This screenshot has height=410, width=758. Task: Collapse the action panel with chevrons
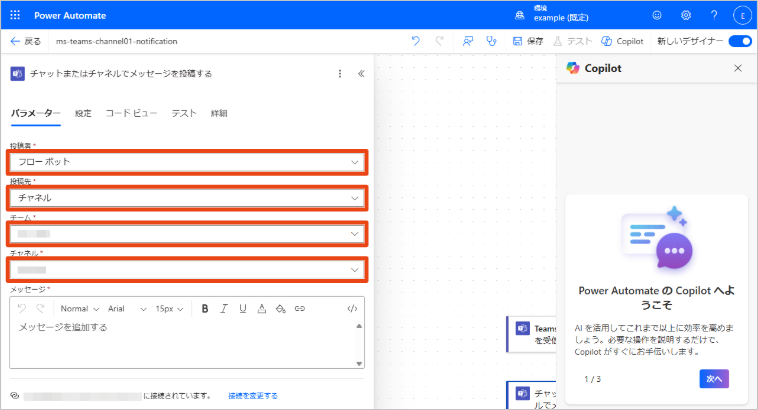point(361,73)
